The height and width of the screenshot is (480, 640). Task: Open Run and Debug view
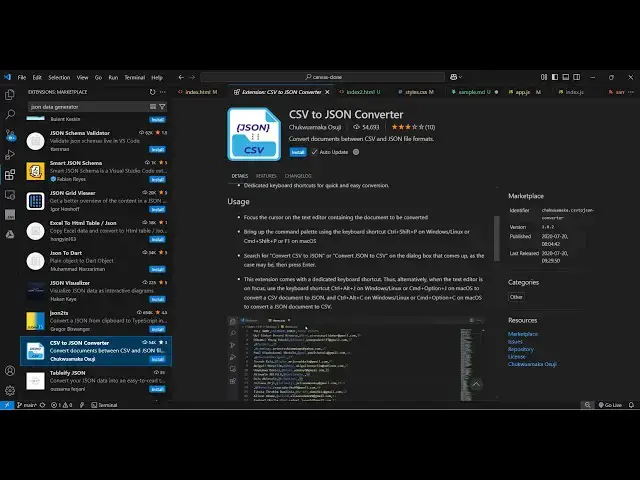(x=10, y=155)
